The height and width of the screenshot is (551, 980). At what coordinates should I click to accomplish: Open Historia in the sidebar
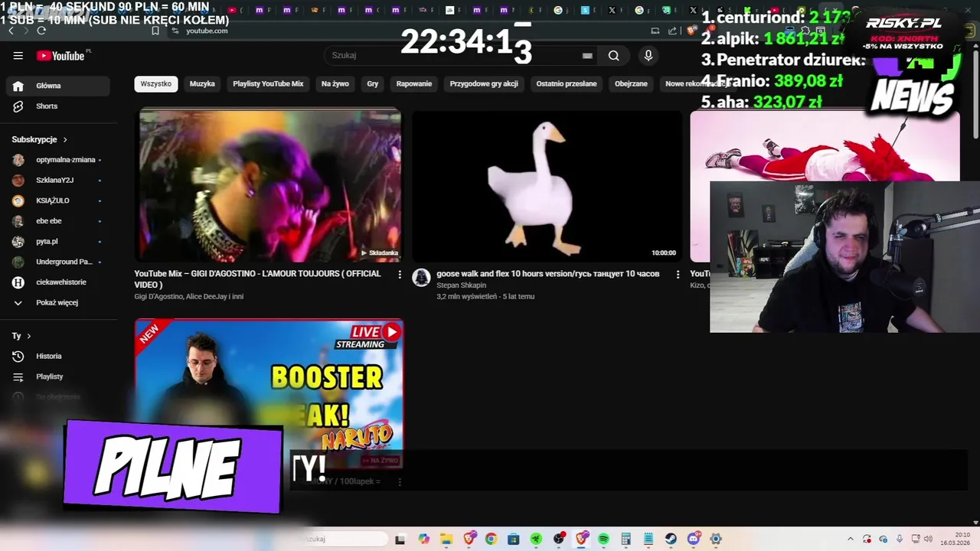(58, 356)
